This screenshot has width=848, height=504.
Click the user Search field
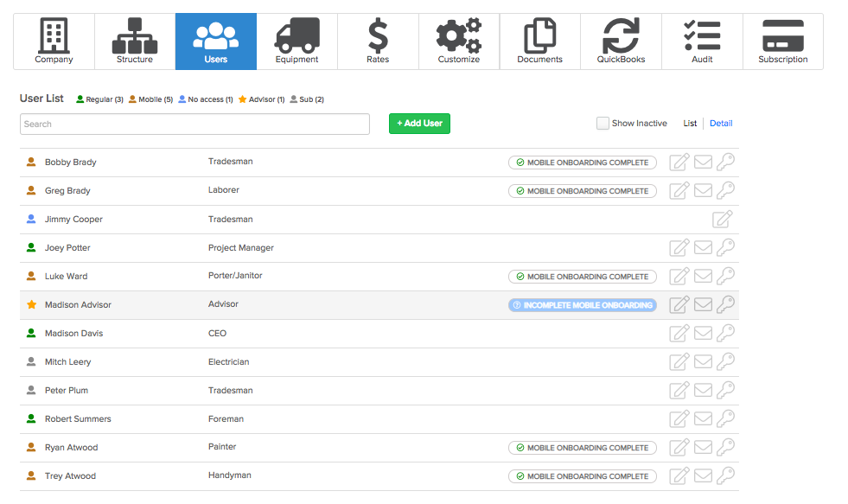click(194, 124)
